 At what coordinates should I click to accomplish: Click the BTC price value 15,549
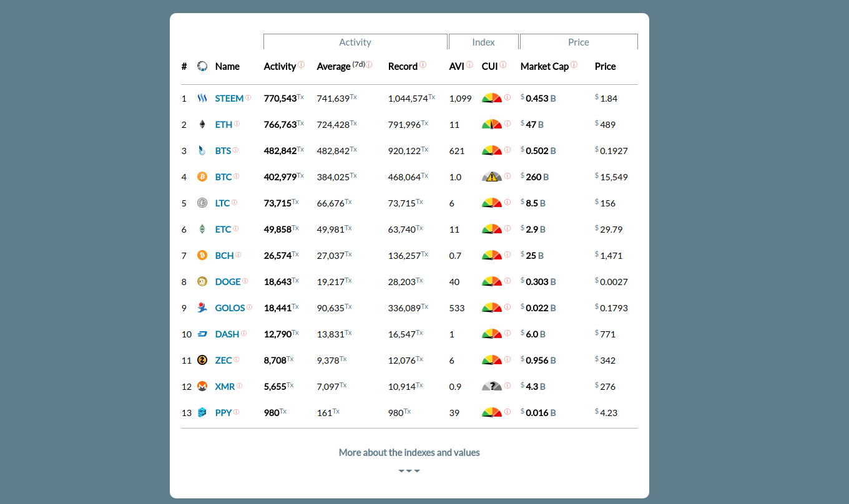tap(614, 177)
